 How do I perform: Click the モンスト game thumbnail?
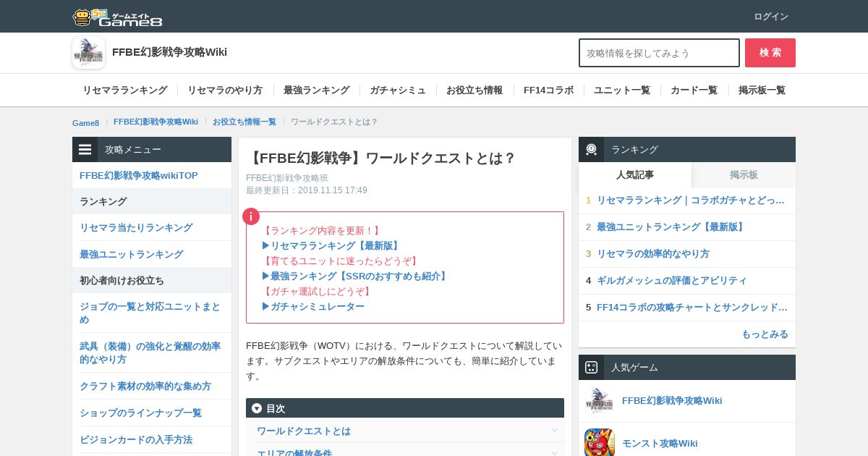pos(600,442)
